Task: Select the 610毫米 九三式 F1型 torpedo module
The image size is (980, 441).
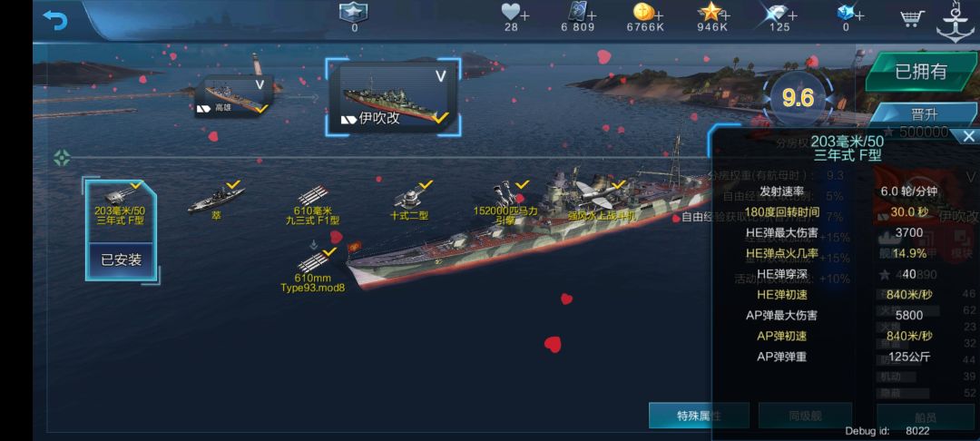Action: pyautogui.click(x=312, y=205)
